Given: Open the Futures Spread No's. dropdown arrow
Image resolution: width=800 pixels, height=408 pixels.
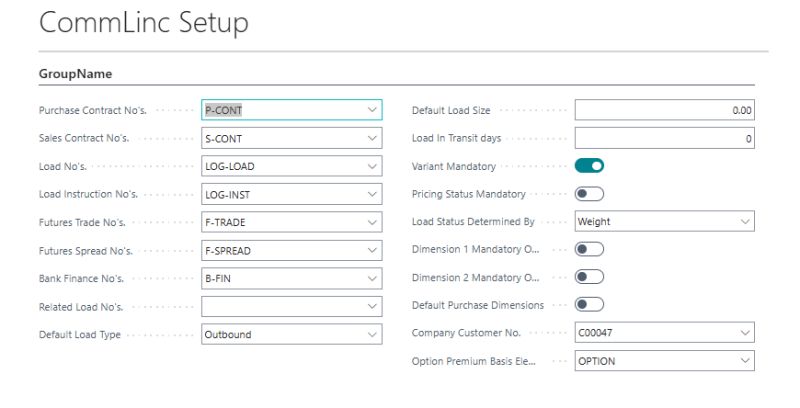Looking at the screenshot, I should tap(372, 250).
